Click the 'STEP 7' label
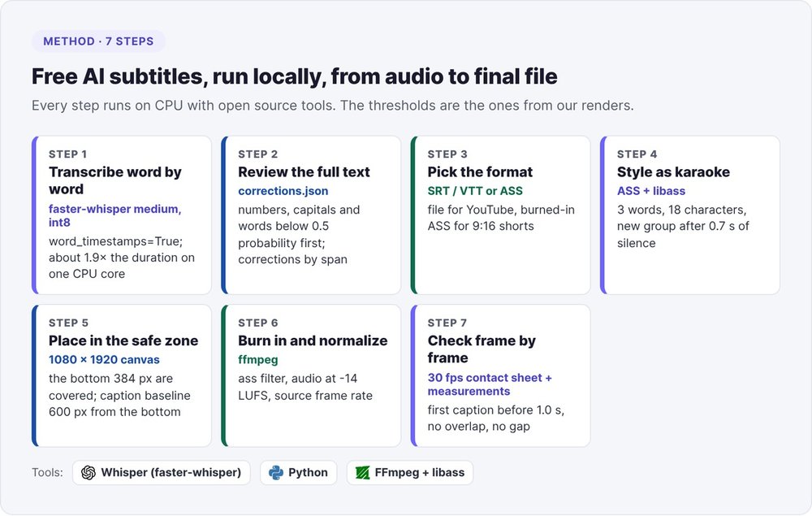This screenshot has width=812, height=516. (x=447, y=323)
